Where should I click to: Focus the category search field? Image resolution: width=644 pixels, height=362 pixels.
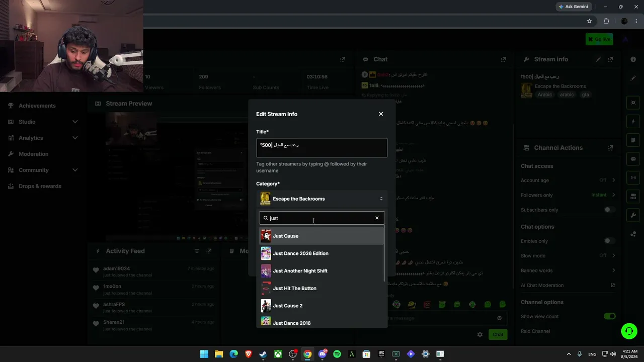(x=321, y=218)
